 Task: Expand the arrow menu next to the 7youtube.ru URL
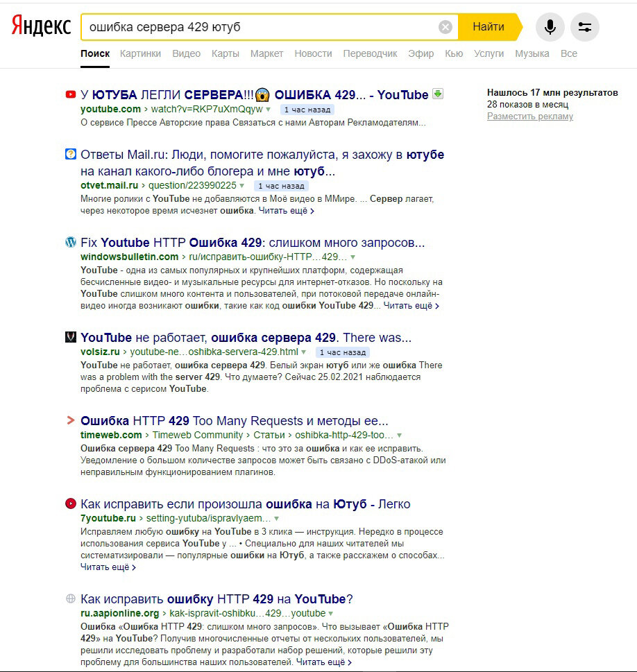pos(276,519)
